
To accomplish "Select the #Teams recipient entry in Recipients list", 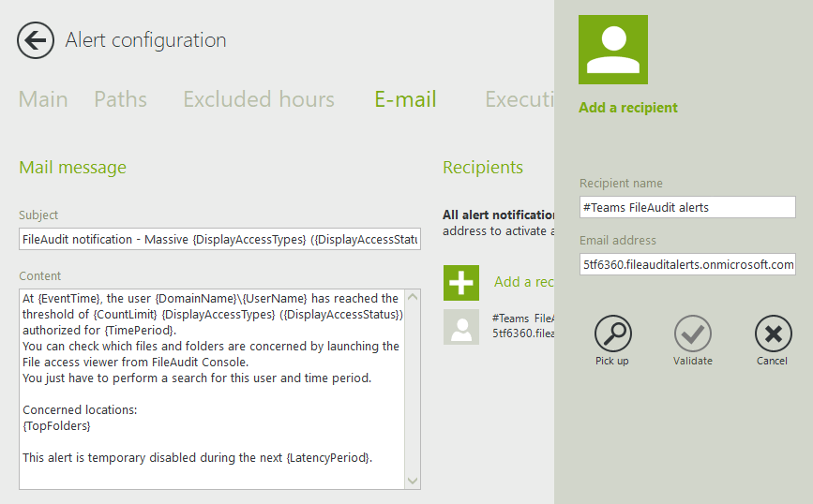I will tap(522, 325).
